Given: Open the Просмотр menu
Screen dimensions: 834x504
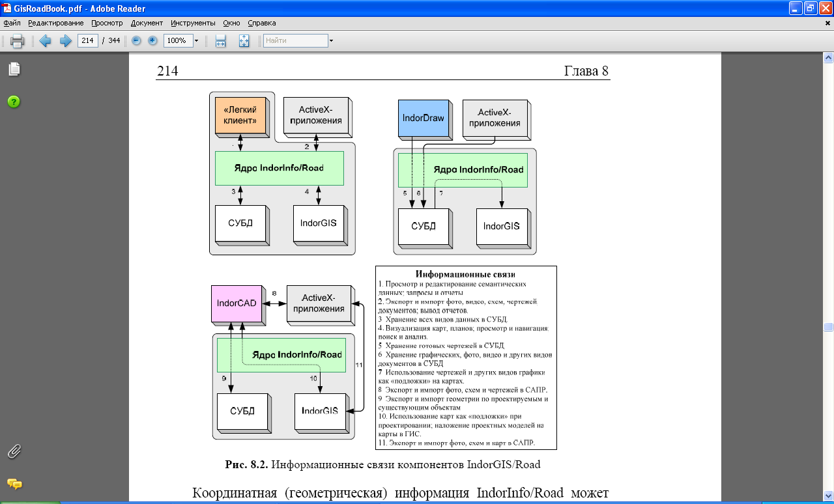Looking at the screenshot, I should 108,23.
